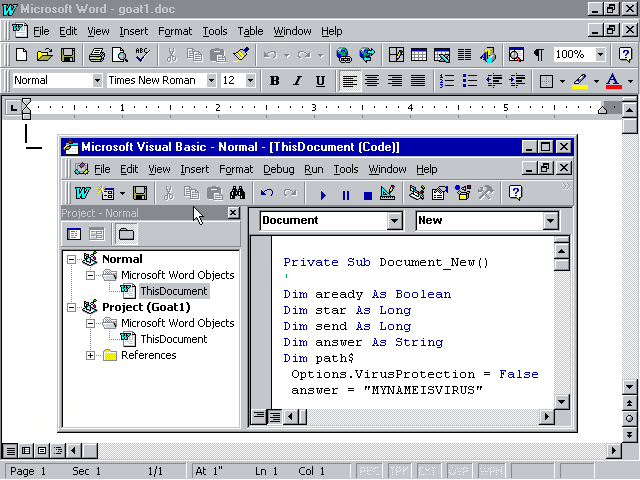Open the Highlight color arrow in Word
The height and width of the screenshot is (480, 640).
coord(596,81)
